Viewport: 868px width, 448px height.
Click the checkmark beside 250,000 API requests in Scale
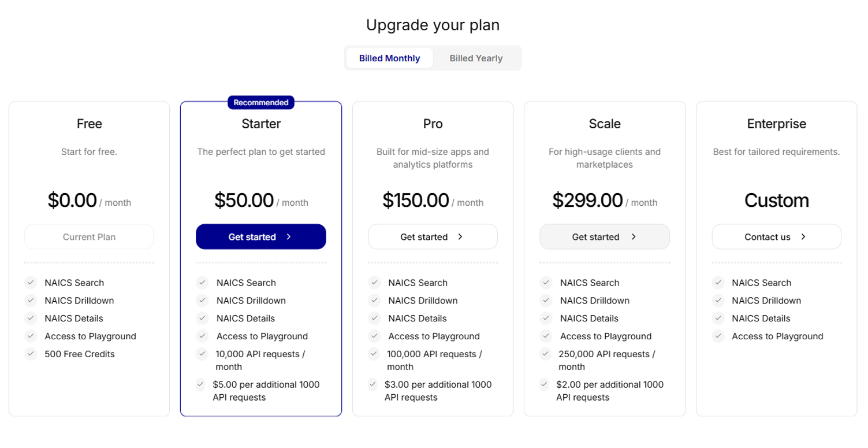coord(545,354)
